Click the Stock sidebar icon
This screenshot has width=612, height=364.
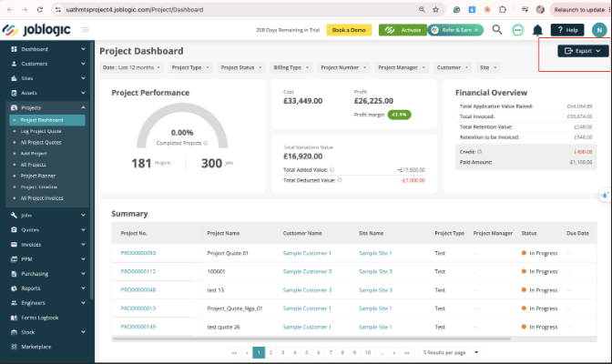point(14,332)
